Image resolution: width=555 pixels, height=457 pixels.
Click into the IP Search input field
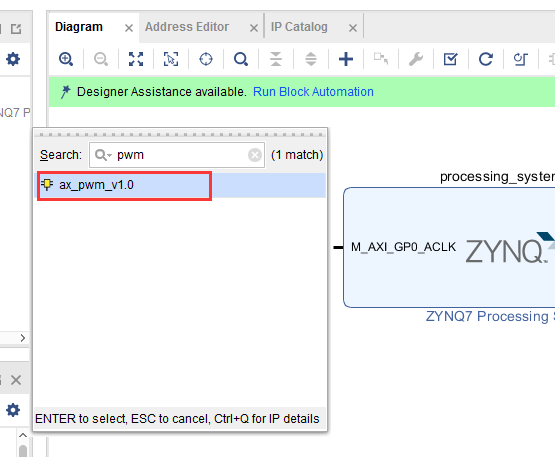click(177, 155)
